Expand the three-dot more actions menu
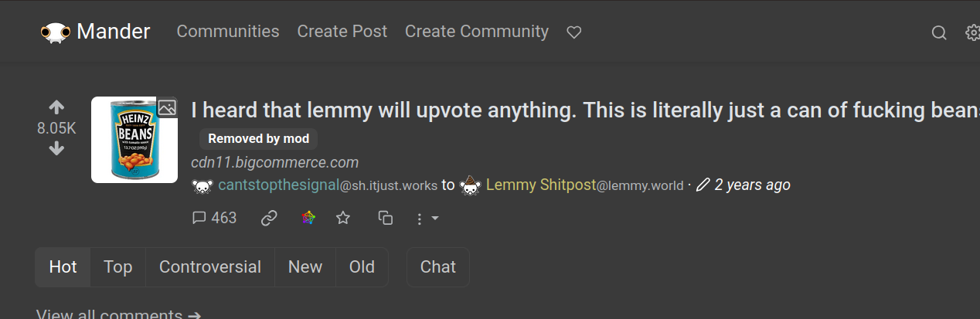This screenshot has height=319, width=980. point(427,219)
